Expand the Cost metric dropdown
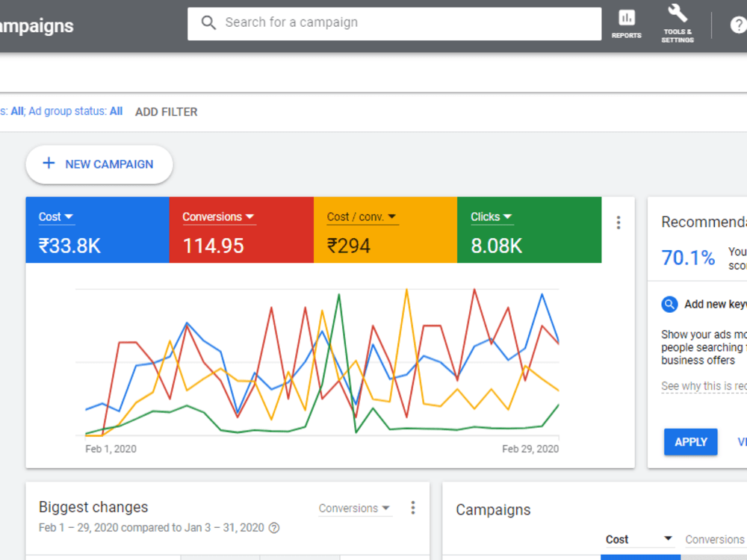 56,217
